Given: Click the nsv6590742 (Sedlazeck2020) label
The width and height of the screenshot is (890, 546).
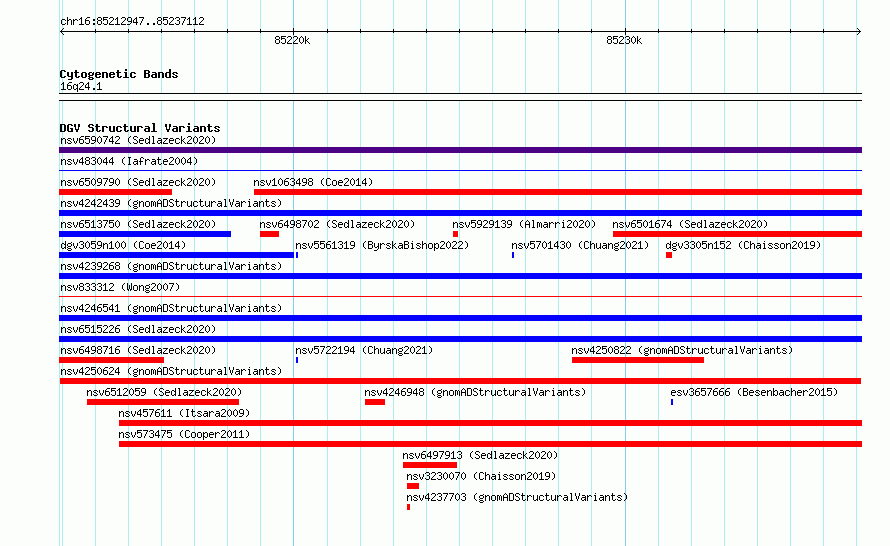Looking at the screenshot, I should (138, 140).
